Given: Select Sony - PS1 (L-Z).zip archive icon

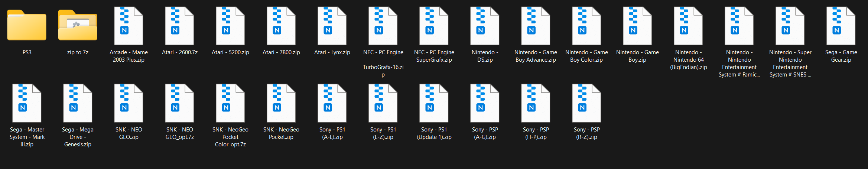Looking at the screenshot, I should (x=383, y=103).
